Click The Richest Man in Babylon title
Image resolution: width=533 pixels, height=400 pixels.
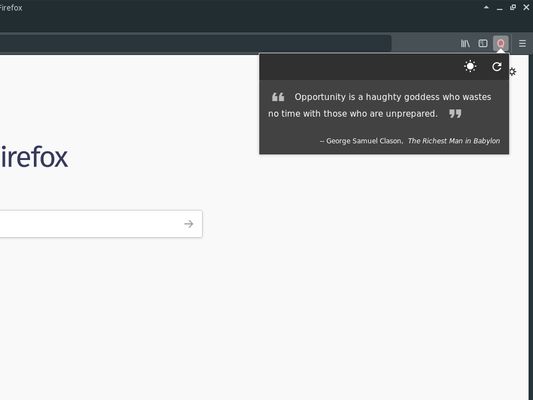(454, 141)
